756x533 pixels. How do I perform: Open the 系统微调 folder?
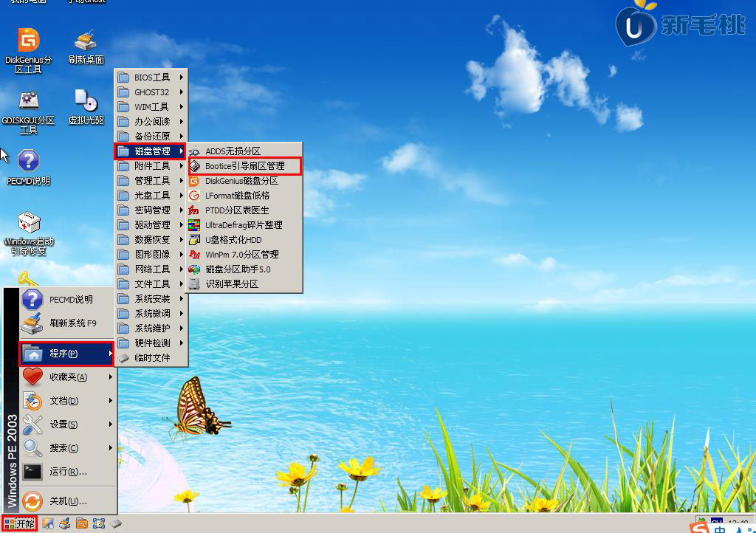point(151,313)
